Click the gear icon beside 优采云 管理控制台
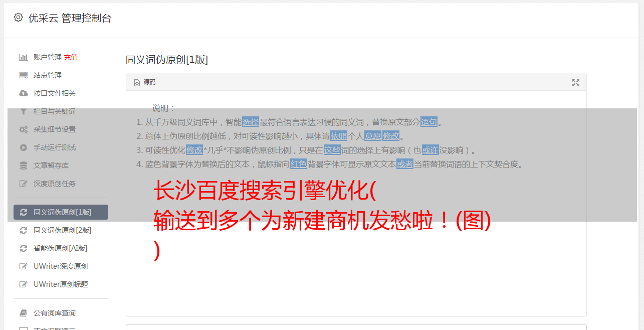 point(19,18)
